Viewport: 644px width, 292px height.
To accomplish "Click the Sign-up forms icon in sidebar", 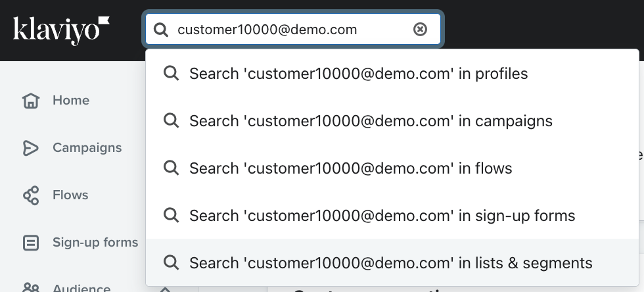I will point(31,243).
